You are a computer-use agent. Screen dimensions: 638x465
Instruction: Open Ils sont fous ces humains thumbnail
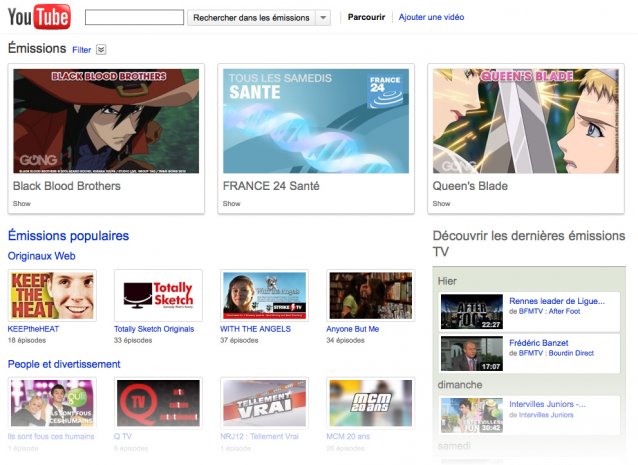(x=52, y=403)
